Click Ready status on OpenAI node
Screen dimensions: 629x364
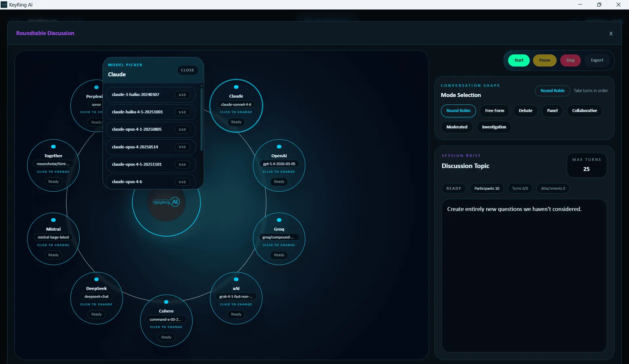[279, 182]
